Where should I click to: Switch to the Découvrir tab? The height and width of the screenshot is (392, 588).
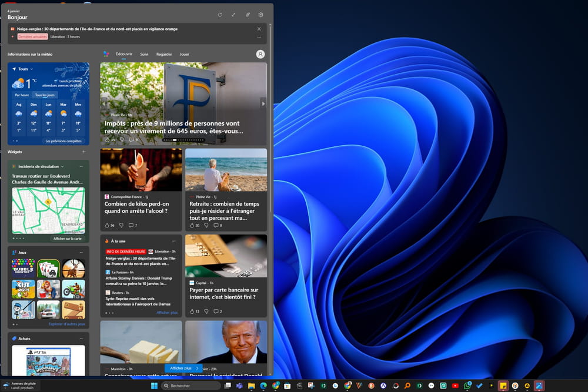click(x=123, y=54)
